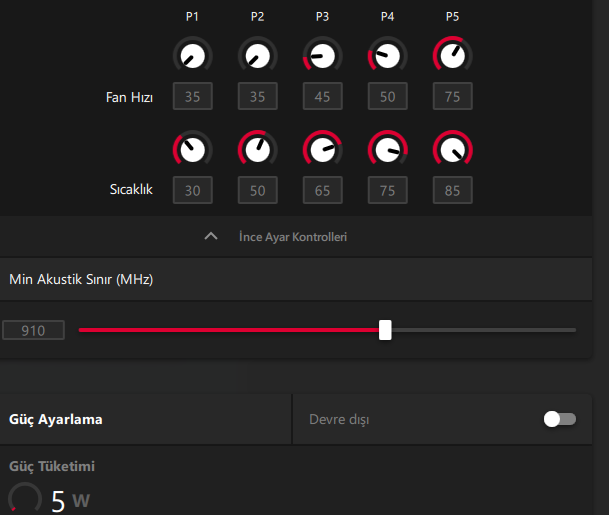Toggle the Güç Ayarlama switch
This screenshot has height=515, width=609.
click(x=560, y=419)
